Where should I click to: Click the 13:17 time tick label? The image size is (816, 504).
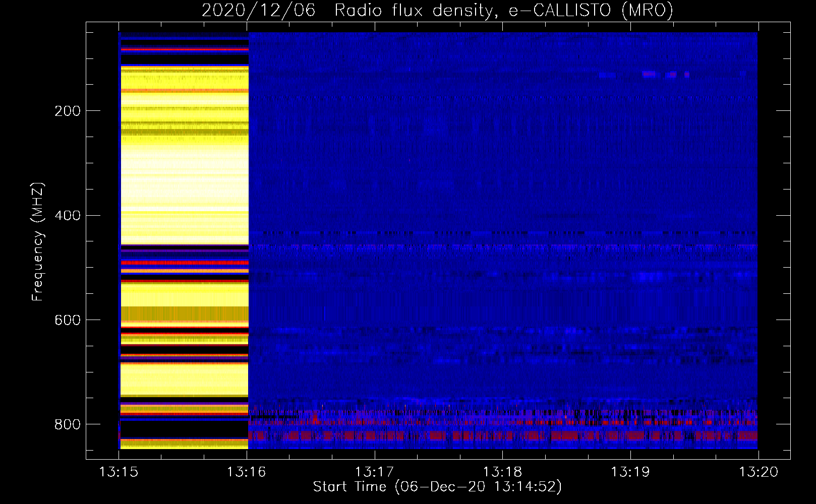(374, 472)
